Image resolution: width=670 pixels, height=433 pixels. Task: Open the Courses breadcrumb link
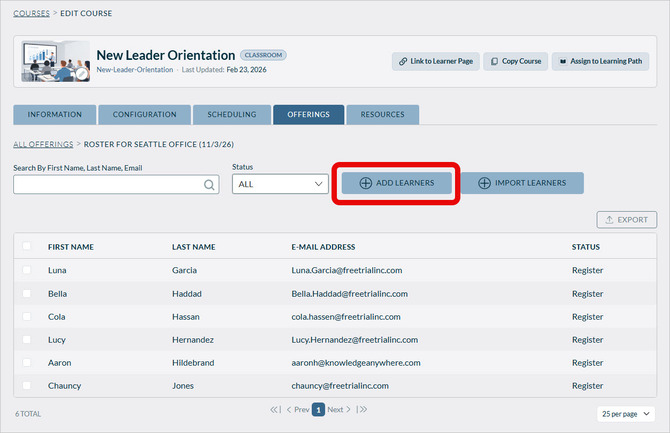[31, 13]
